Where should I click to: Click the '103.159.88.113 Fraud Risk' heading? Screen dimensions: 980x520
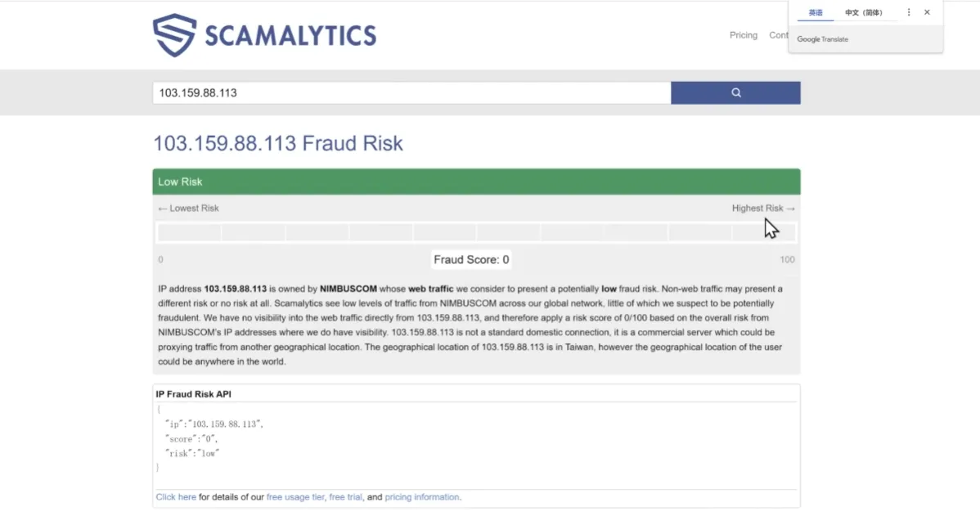pos(278,144)
